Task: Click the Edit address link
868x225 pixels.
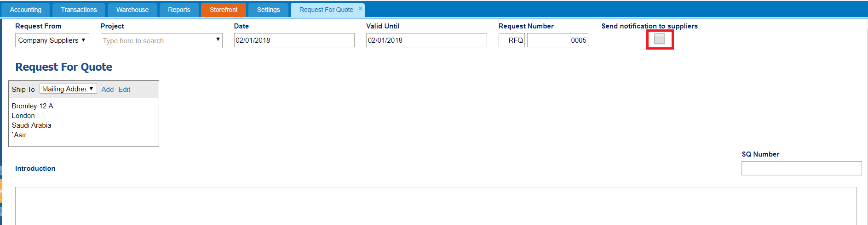Action: (x=124, y=90)
